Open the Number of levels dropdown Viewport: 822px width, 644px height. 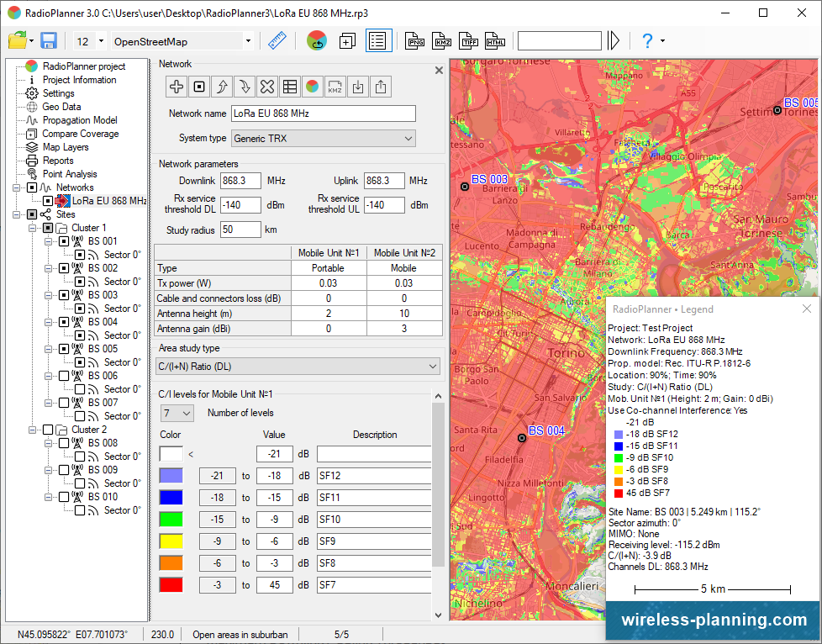177,414
